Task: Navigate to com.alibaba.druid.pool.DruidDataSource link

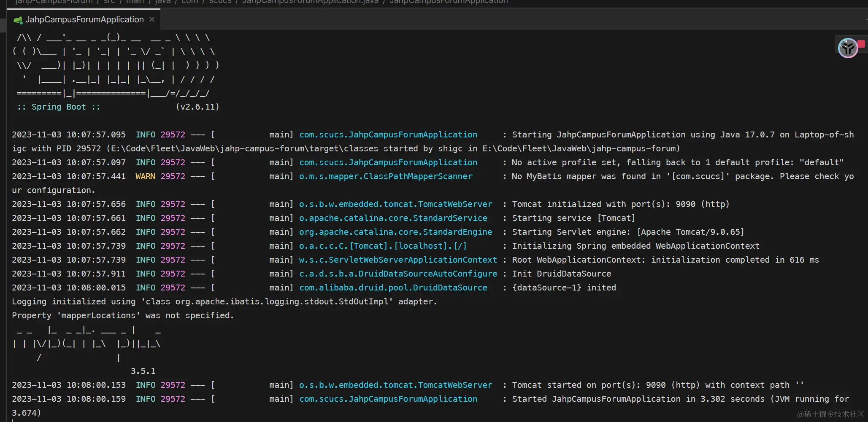Action: [x=393, y=288]
